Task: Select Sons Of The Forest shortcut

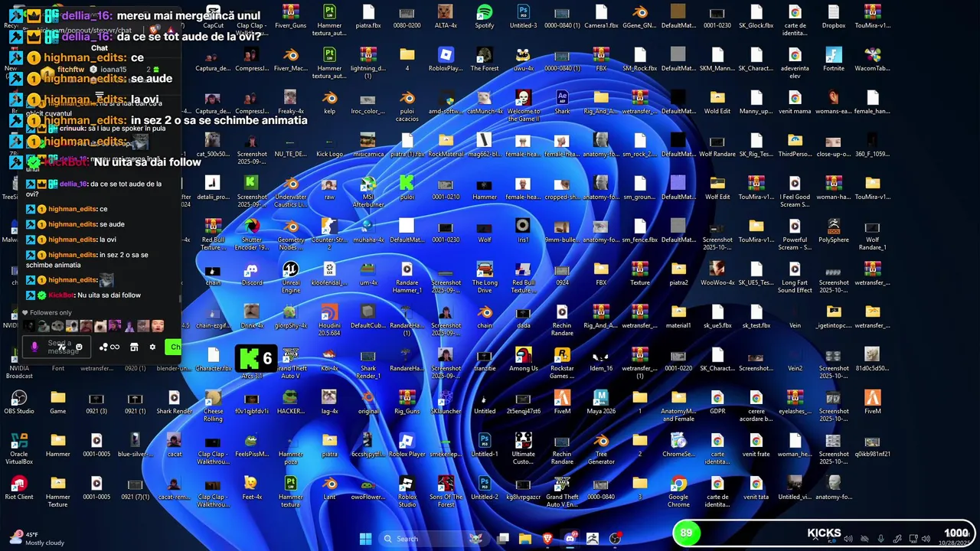Action: 446,491
